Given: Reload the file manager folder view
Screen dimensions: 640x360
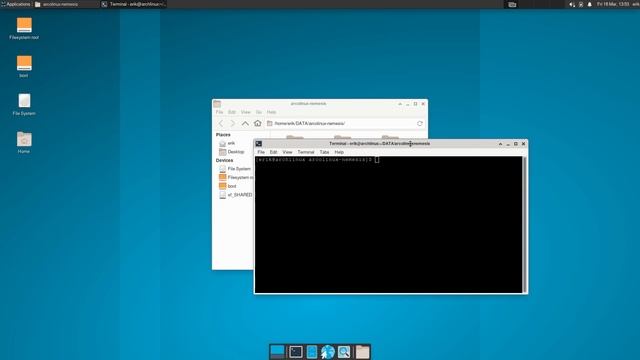Looking at the screenshot, I should pos(420,123).
